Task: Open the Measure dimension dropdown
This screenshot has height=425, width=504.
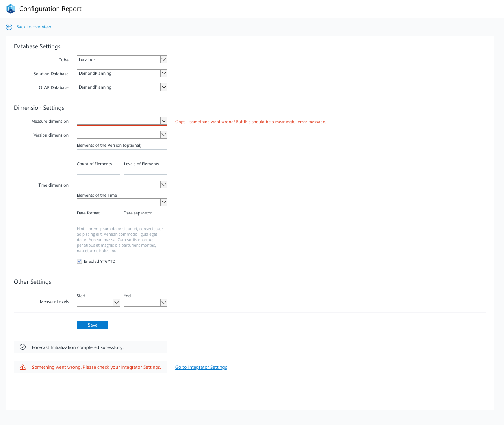Action: pyautogui.click(x=122, y=121)
